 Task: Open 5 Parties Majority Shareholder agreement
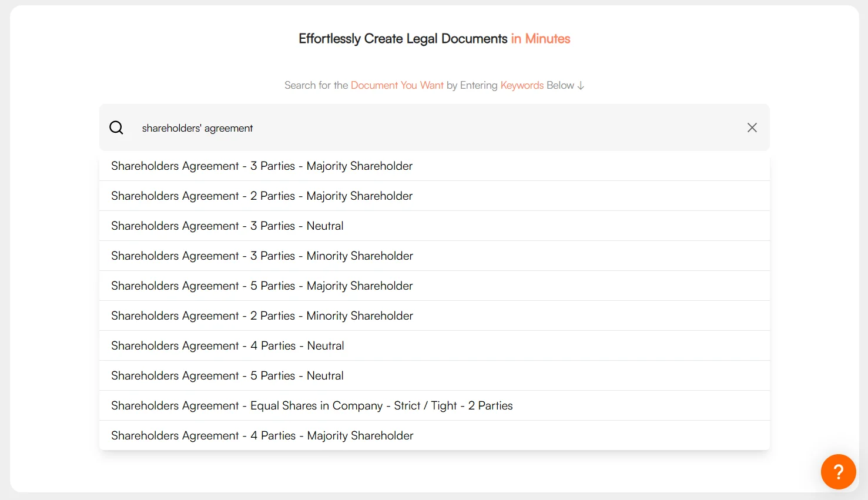point(262,286)
